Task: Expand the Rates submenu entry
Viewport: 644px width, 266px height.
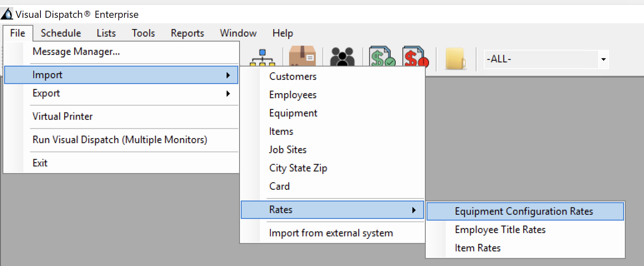Action: point(332,210)
